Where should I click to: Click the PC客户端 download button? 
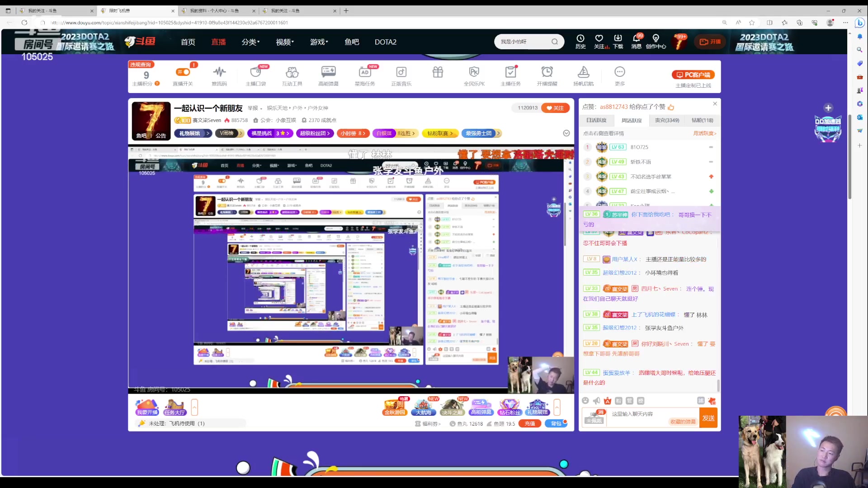pyautogui.click(x=693, y=75)
